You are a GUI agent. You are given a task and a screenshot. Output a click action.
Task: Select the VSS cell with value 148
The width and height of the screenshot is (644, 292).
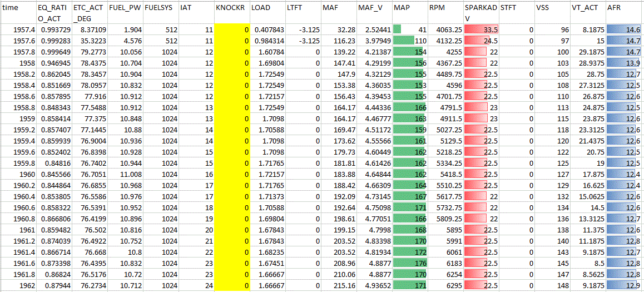552,286
